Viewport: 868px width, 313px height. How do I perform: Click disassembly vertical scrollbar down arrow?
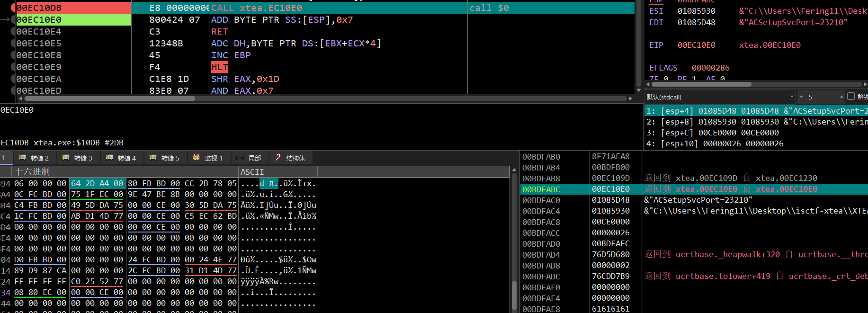pos(639,90)
